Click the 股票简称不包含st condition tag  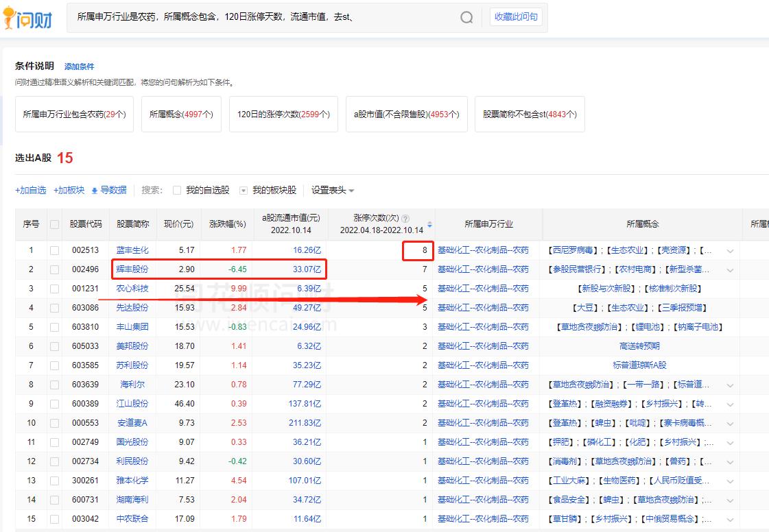tap(530, 114)
